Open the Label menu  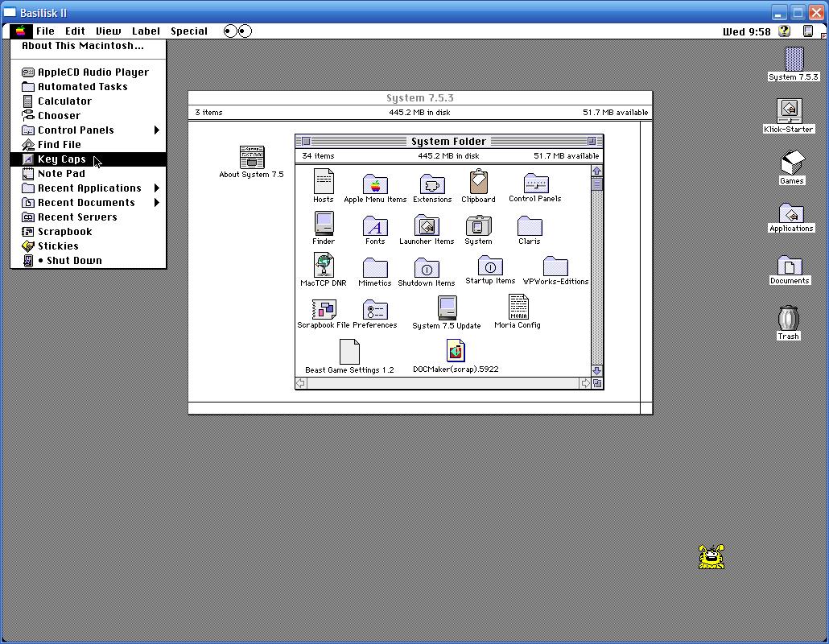click(x=146, y=31)
